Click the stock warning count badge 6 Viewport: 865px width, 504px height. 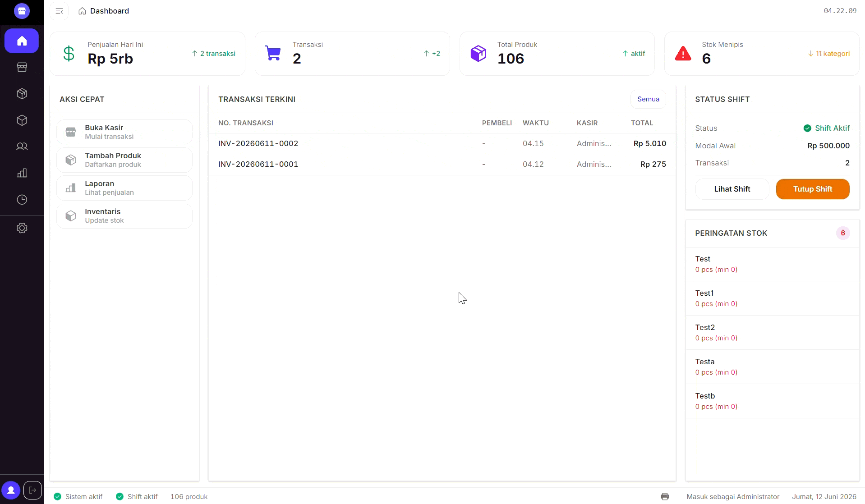click(842, 233)
